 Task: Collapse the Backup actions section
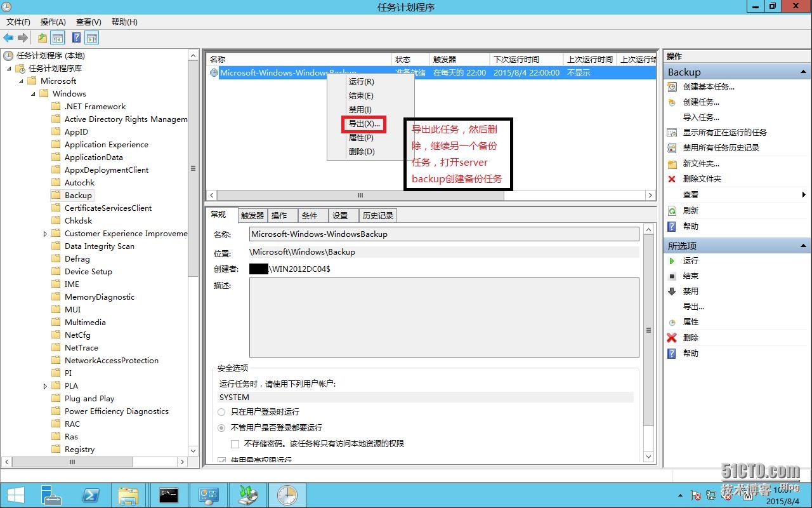coord(804,72)
